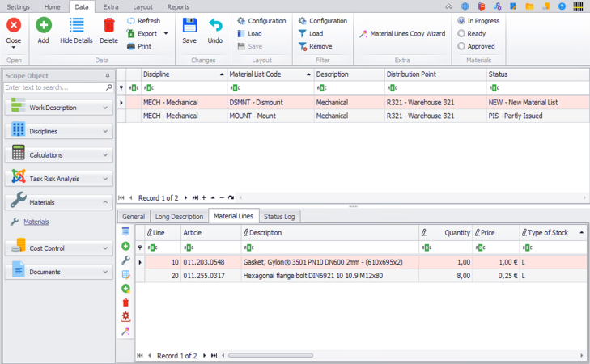590x364 pixels.
Task: Open the Material Lines Copy Wizard
Action: tap(402, 34)
